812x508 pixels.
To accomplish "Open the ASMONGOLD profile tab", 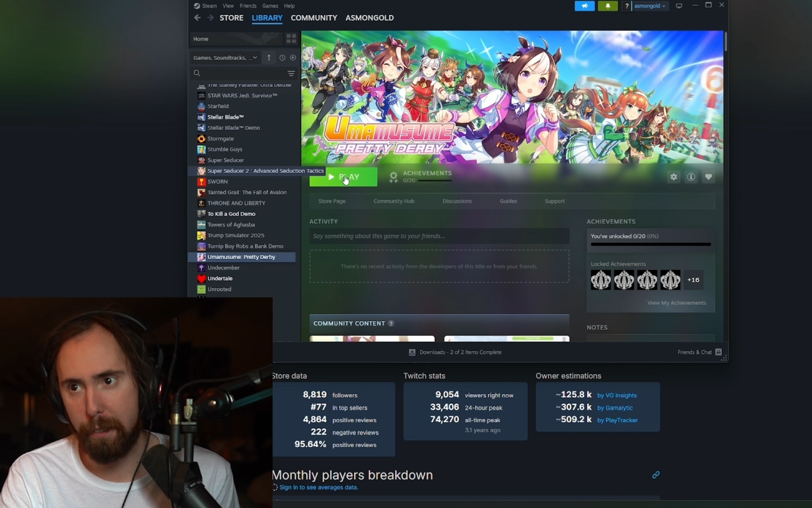I will [x=369, y=18].
